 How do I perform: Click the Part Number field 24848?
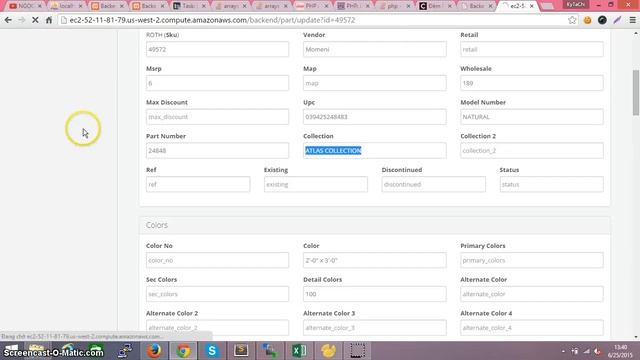(217, 151)
